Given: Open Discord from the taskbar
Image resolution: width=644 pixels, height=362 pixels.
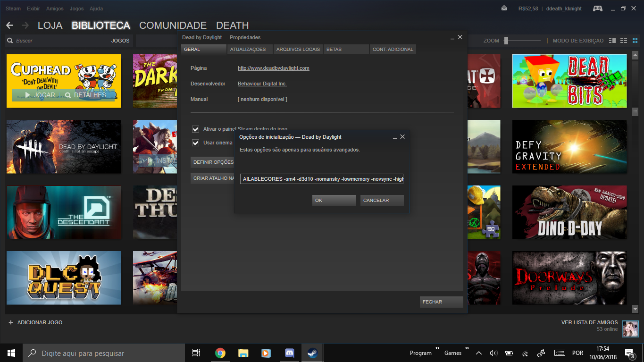Looking at the screenshot, I should [x=289, y=353].
